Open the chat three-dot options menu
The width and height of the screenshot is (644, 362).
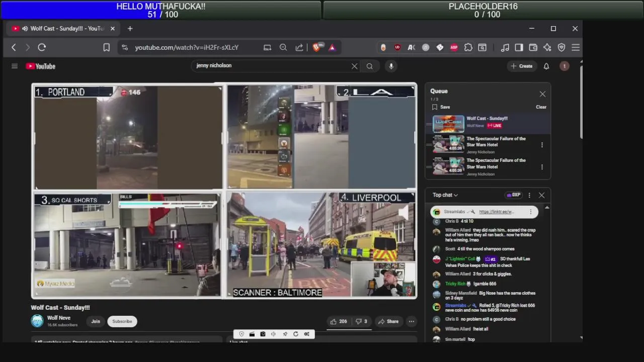click(529, 195)
